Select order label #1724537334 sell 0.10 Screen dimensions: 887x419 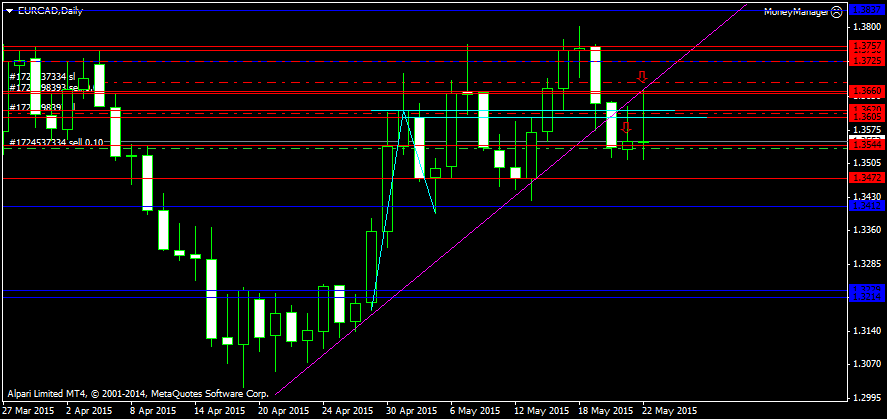[57, 142]
